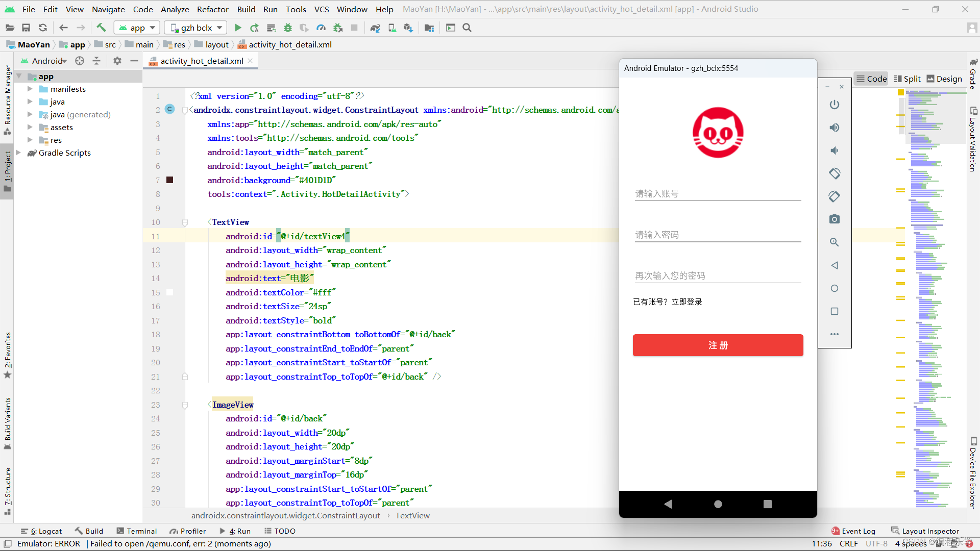Open the Logcat tool window tab
Image resolution: width=980 pixels, height=551 pixels.
(x=41, y=531)
